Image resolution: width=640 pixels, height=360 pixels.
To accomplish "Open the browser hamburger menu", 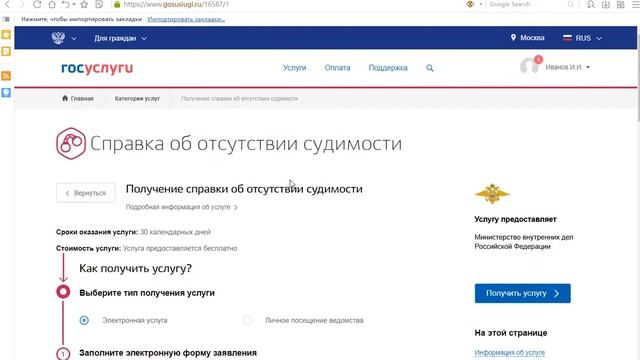I will tap(635, 4).
